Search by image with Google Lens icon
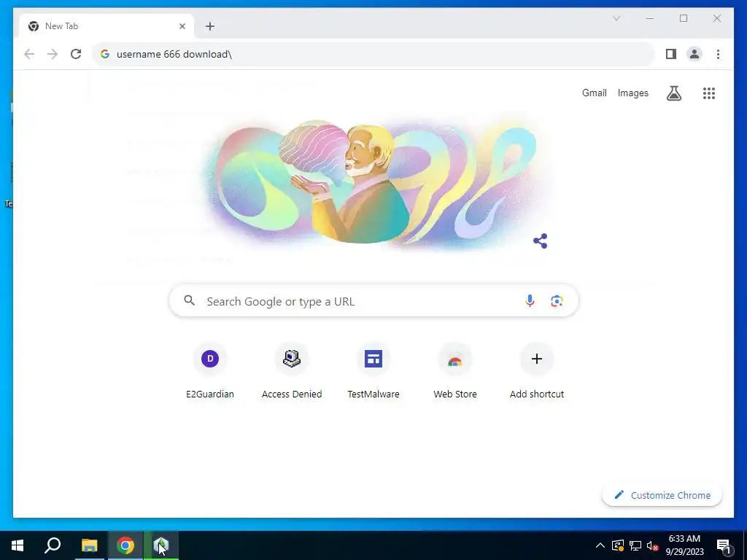747x560 pixels. 557,301
